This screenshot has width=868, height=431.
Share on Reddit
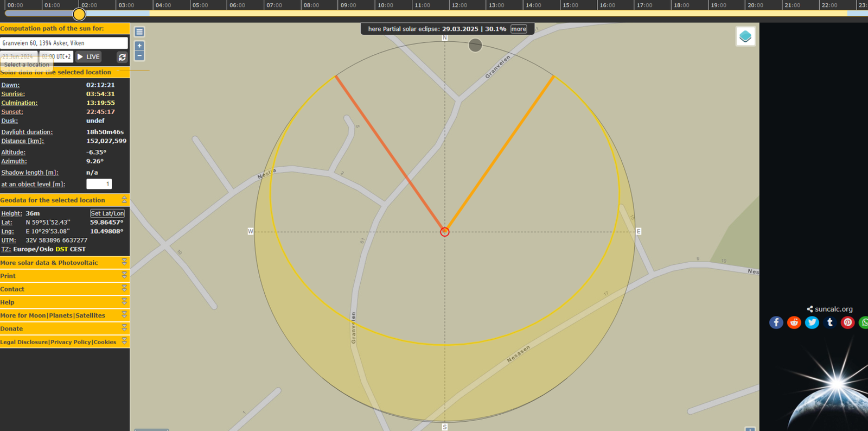click(x=794, y=323)
